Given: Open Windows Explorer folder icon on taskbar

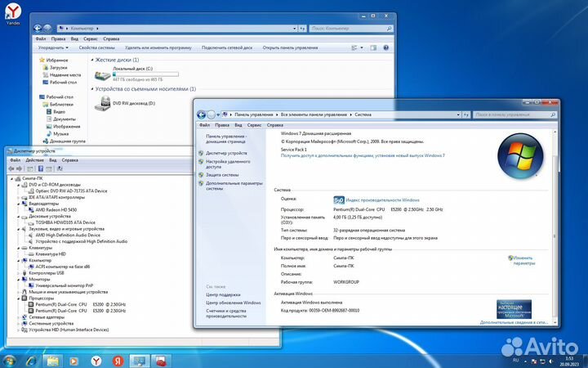Looking at the screenshot, I should pyautogui.click(x=52, y=361).
